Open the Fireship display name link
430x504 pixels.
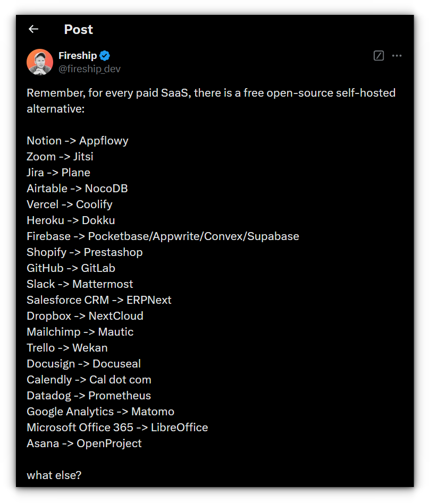78,56
